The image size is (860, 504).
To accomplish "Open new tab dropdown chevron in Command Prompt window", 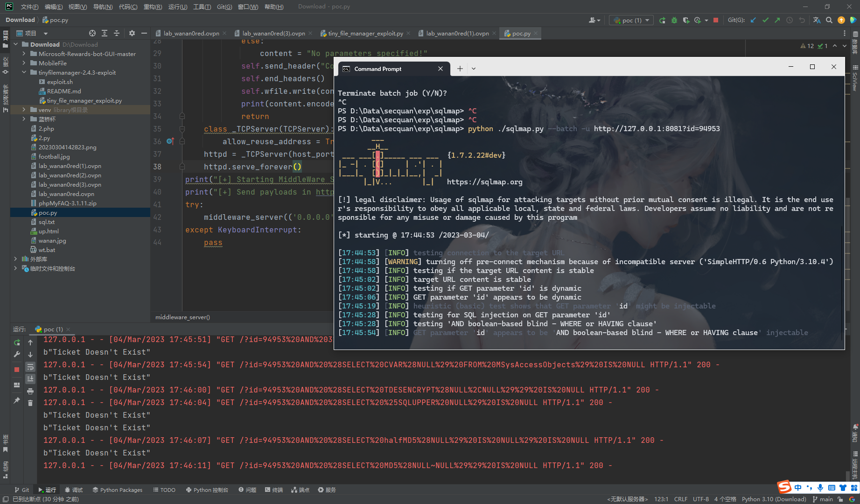I will pos(474,69).
